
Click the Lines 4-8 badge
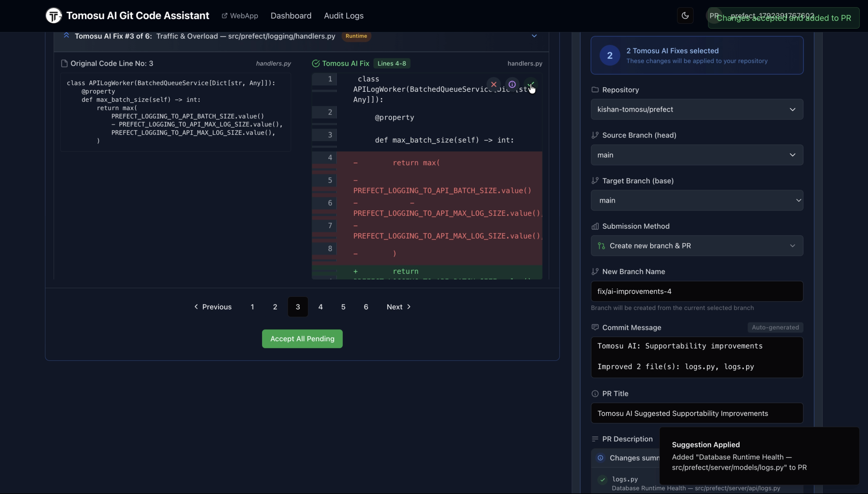392,63
